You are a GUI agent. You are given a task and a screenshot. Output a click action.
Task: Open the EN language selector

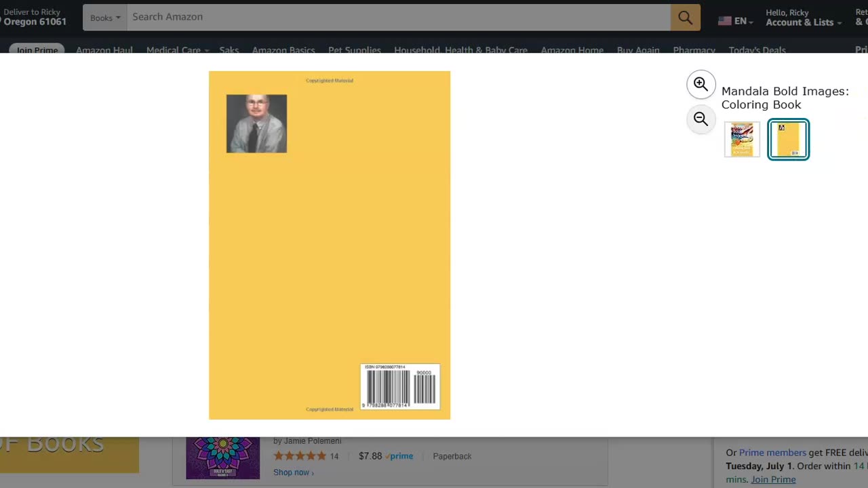pos(736,21)
